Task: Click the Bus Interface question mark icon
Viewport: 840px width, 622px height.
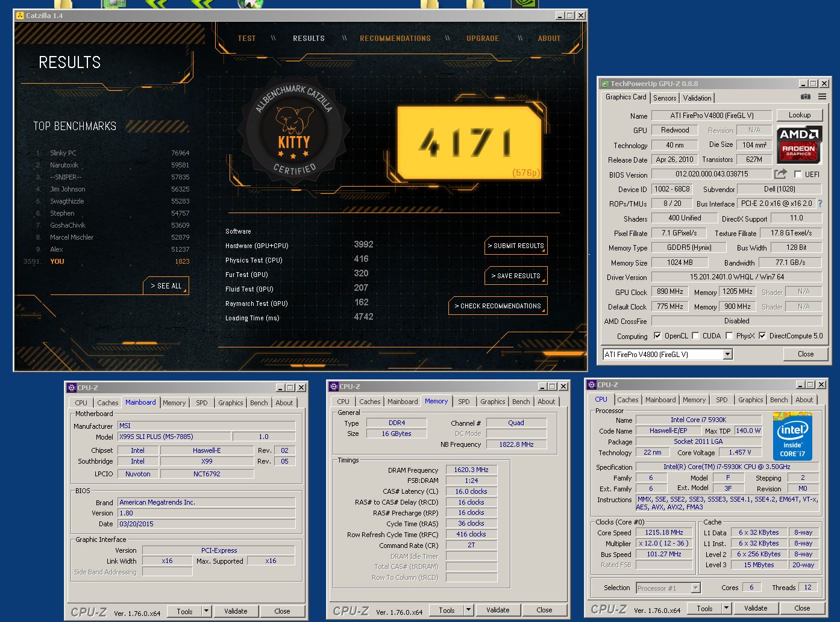Action: pyautogui.click(x=820, y=204)
